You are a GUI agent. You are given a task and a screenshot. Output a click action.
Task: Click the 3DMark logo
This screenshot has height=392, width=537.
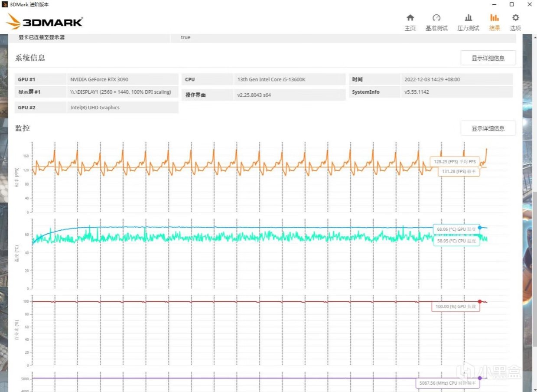click(44, 21)
